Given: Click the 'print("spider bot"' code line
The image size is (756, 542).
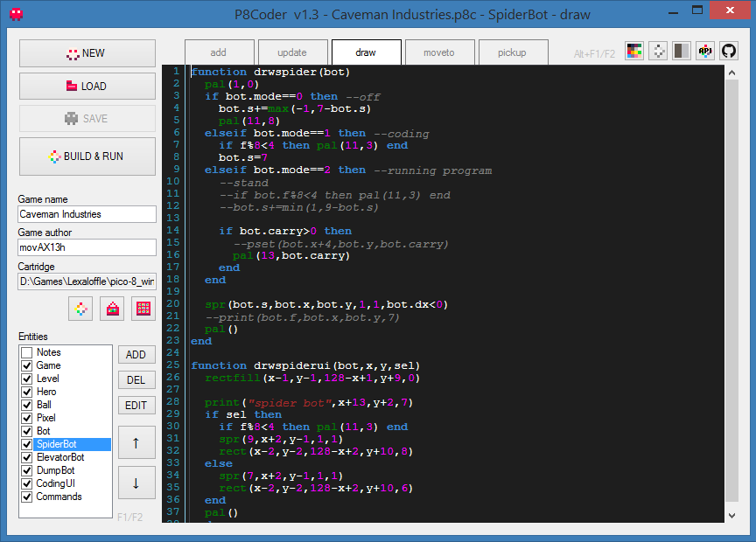Looking at the screenshot, I should (x=309, y=403).
